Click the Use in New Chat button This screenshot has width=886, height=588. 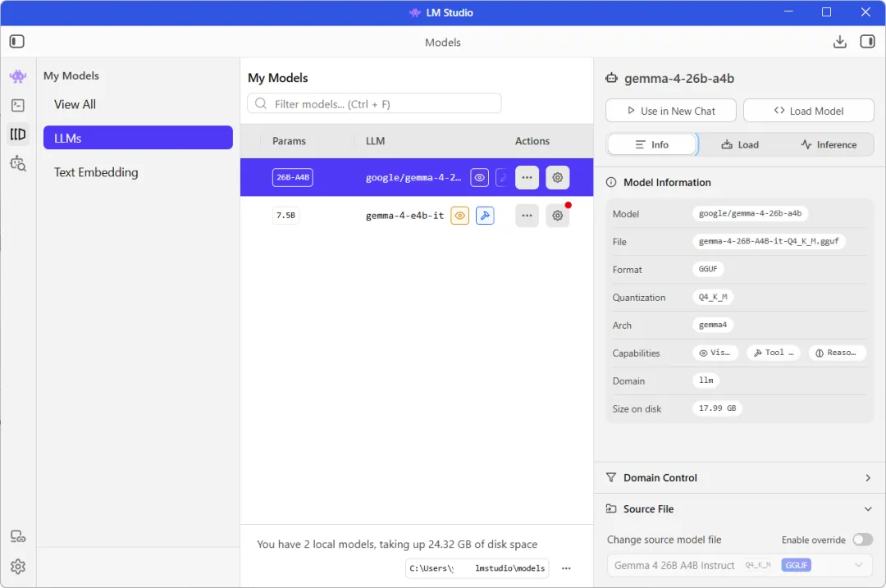pos(671,111)
